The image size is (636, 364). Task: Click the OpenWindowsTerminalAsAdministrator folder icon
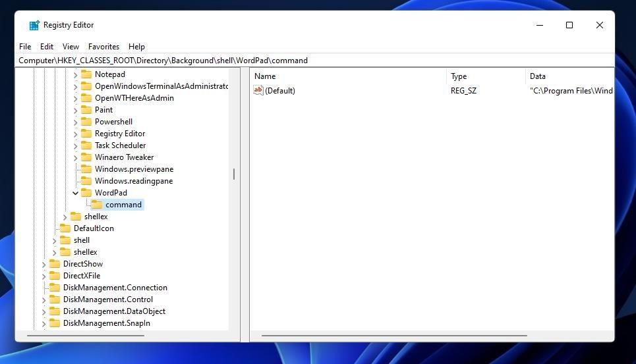86,86
